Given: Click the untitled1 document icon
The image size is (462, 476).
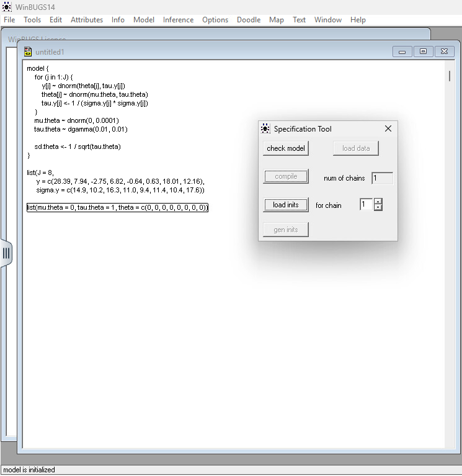Looking at the screenshot, I should 28,52.
